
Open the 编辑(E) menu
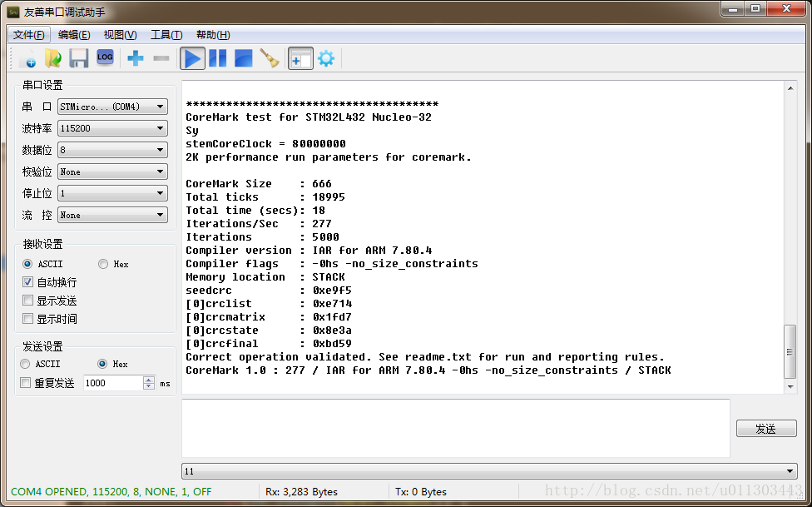[x=74, y=35]
